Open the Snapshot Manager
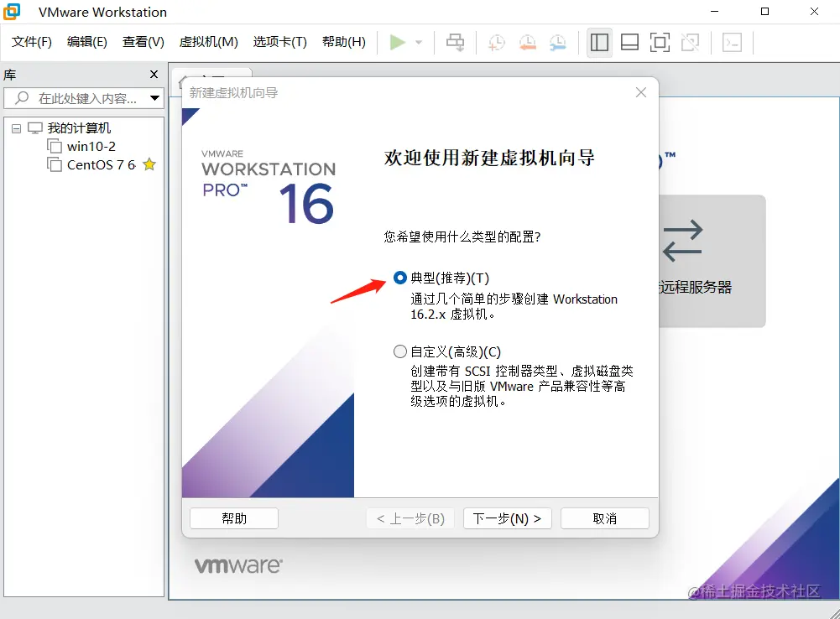This screenshot has height=619, width=840. pyautogui.click(x=558, y=42)
